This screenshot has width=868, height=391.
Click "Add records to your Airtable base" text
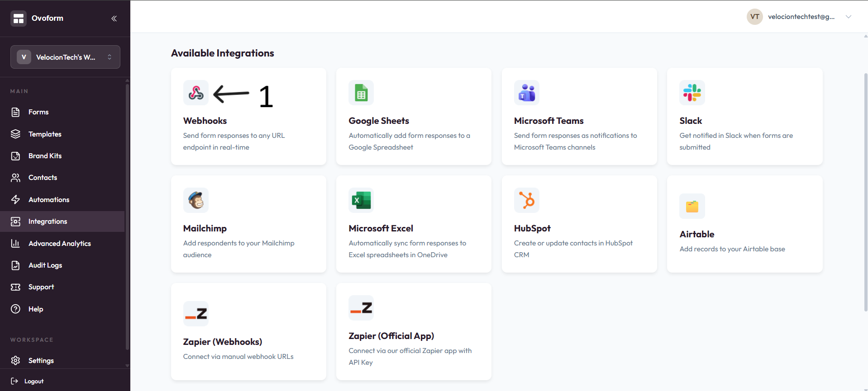tap(732, 249)
